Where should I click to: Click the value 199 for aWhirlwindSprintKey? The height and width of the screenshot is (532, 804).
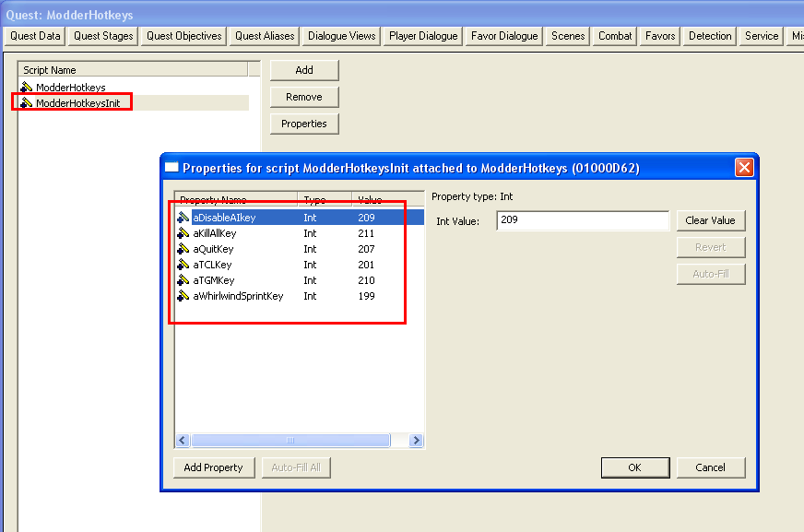(x=366, y=296)
